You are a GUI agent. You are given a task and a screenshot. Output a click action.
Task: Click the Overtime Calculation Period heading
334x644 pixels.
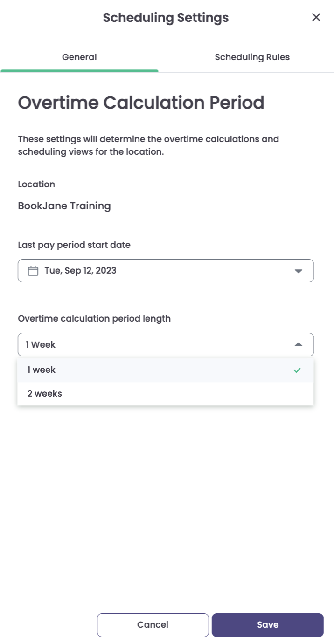[x=141, y=103]
